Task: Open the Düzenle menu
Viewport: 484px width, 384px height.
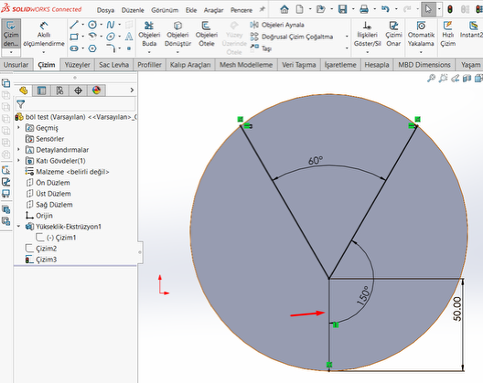Action: click(133, 10)
